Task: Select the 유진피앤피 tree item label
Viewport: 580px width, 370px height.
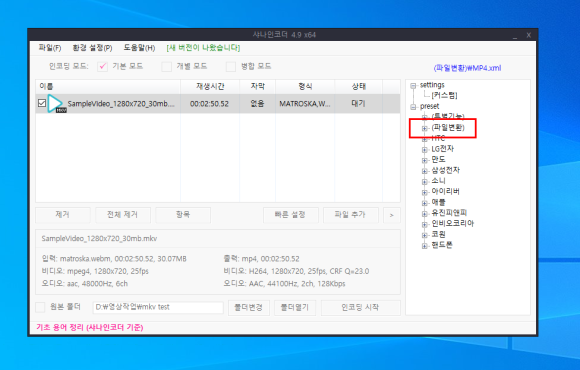Action: [x=449, y=213]
